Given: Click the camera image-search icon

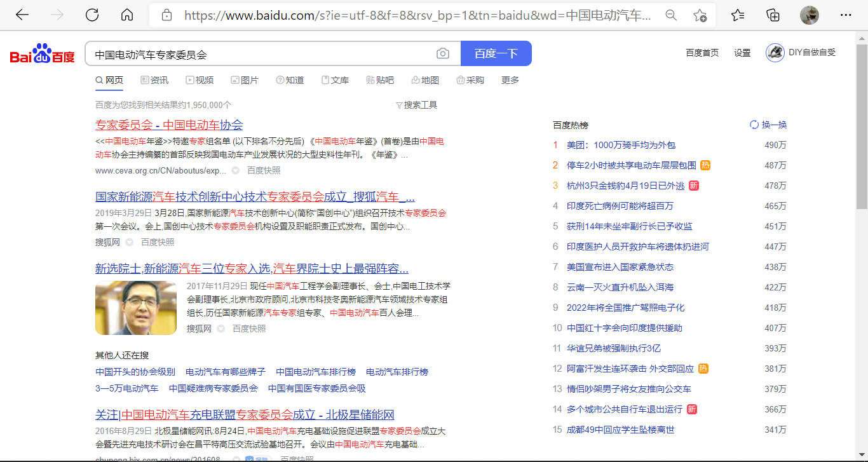Looking at the screenshot, I should [443, 54].
